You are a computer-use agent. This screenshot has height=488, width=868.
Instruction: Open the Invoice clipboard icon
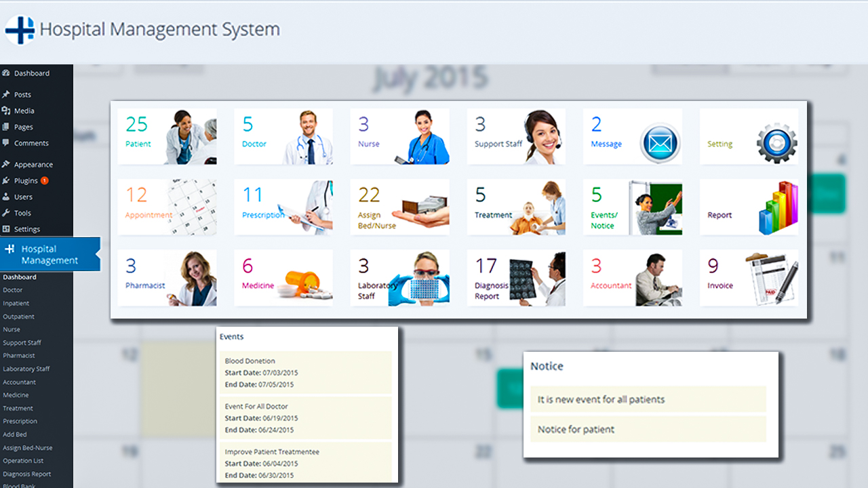(x=772, y=278)
